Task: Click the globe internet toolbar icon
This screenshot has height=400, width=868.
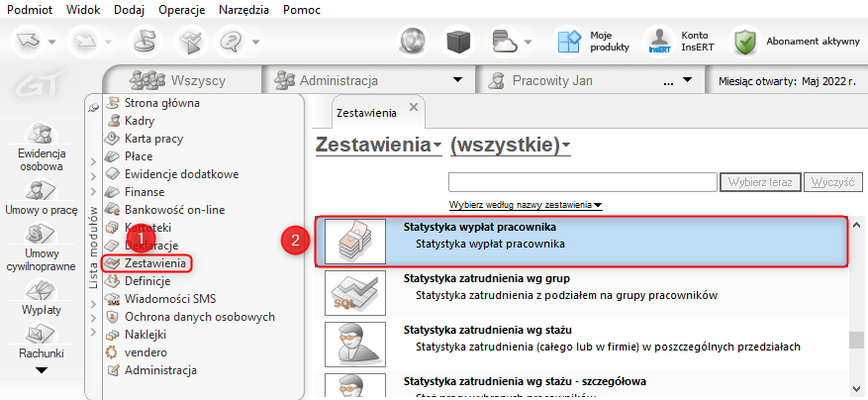Action: [x=414, y=41]
